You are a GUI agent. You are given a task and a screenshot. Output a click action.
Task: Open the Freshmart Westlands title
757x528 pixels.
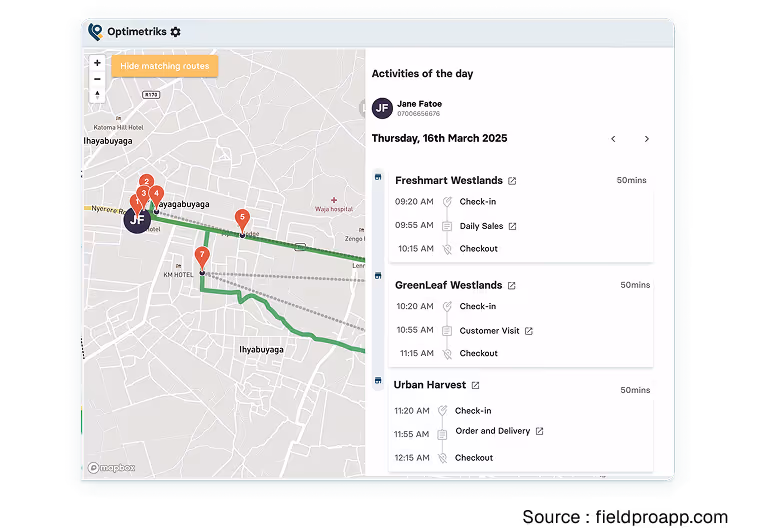(449, 181)
